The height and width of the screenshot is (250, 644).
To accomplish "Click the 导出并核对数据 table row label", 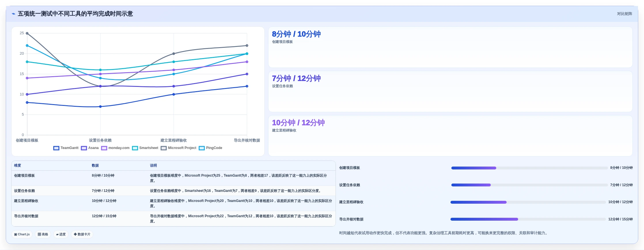I will [x=26, y=216].
